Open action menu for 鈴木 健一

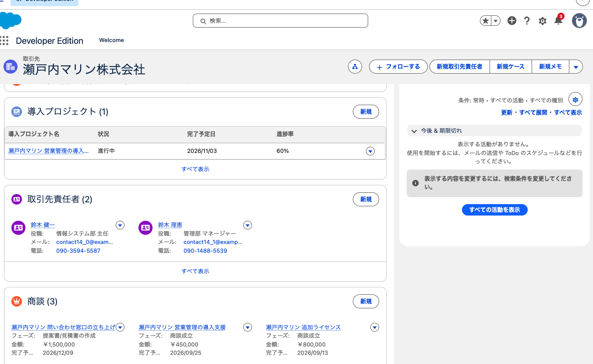[121, 225]
